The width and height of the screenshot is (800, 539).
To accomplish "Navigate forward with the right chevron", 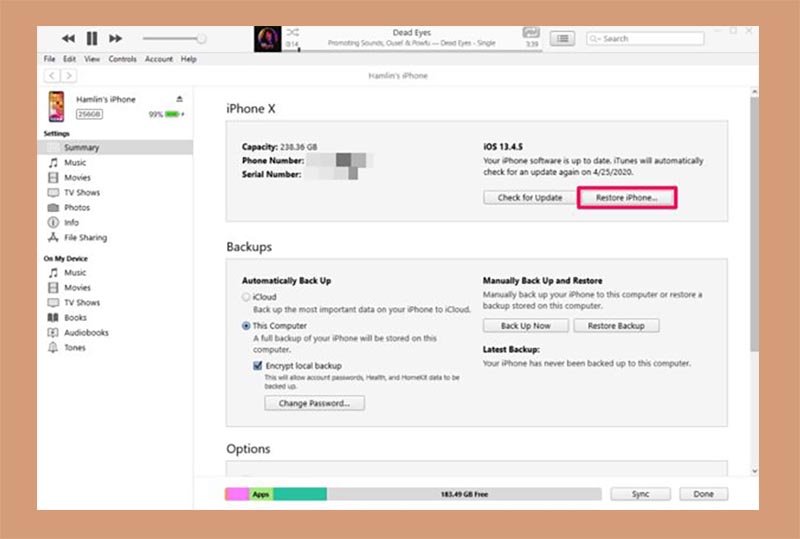I will tap(68, 76).
